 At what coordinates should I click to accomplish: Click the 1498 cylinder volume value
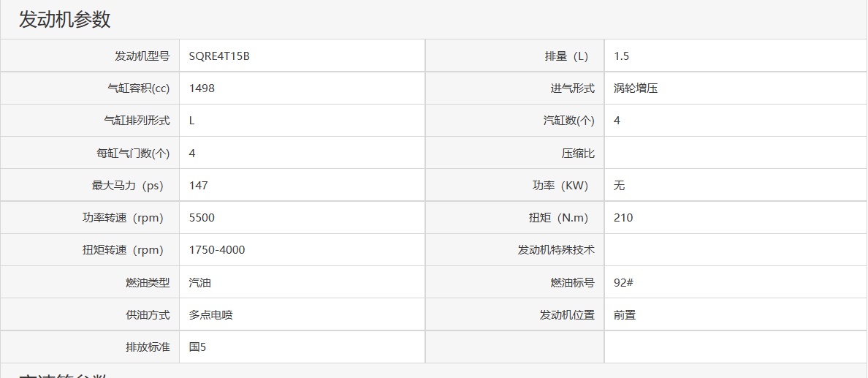202,88
